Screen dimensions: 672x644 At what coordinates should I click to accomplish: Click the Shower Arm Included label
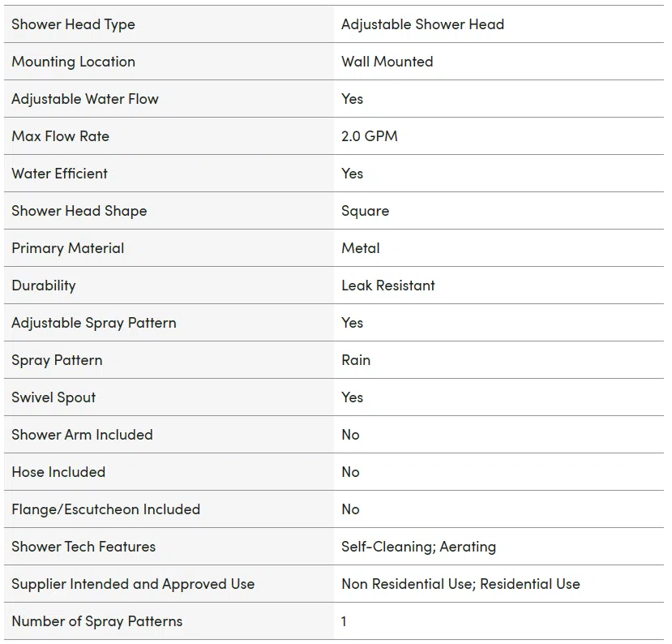coord(83,435)
